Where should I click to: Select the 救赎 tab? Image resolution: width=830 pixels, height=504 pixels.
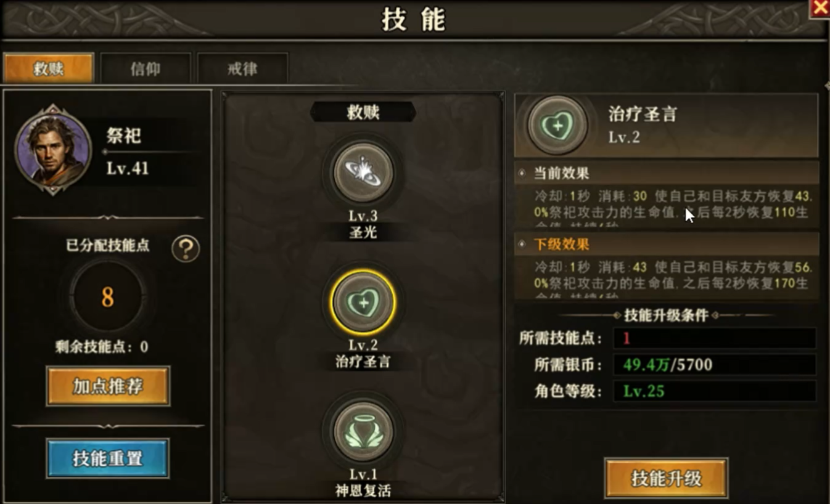pyautogui.click(x=49, y=68)
